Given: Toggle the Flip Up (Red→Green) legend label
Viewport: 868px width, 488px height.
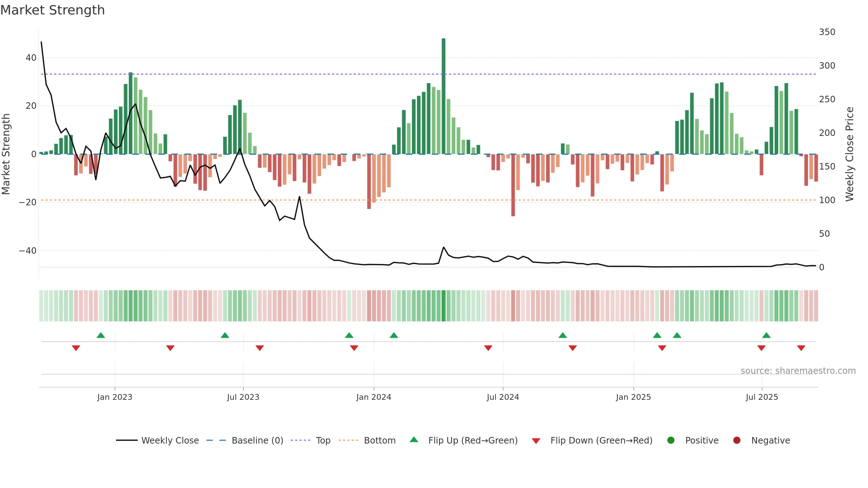Looking at the screenshot, I should (473, 441).
